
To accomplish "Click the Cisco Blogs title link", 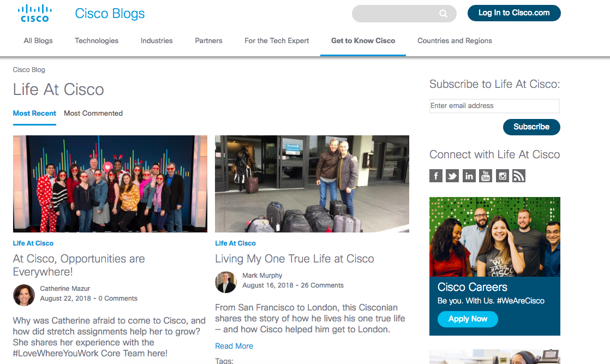I will pyautogui.click(x=110, y=14).
